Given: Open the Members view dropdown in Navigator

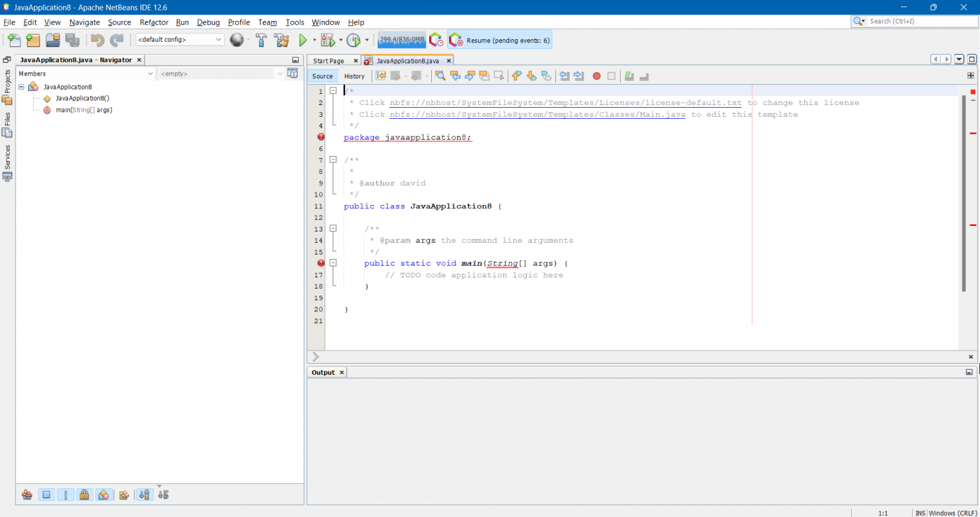Looking at the screenshot, I should 86,74.
